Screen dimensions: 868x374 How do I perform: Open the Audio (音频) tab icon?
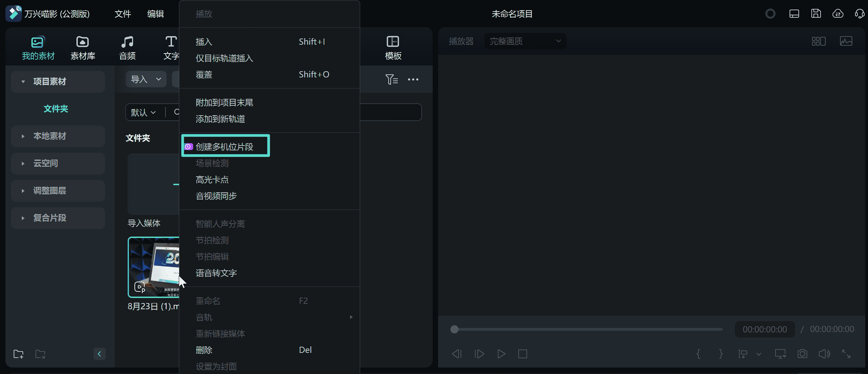tap(127, 42)
